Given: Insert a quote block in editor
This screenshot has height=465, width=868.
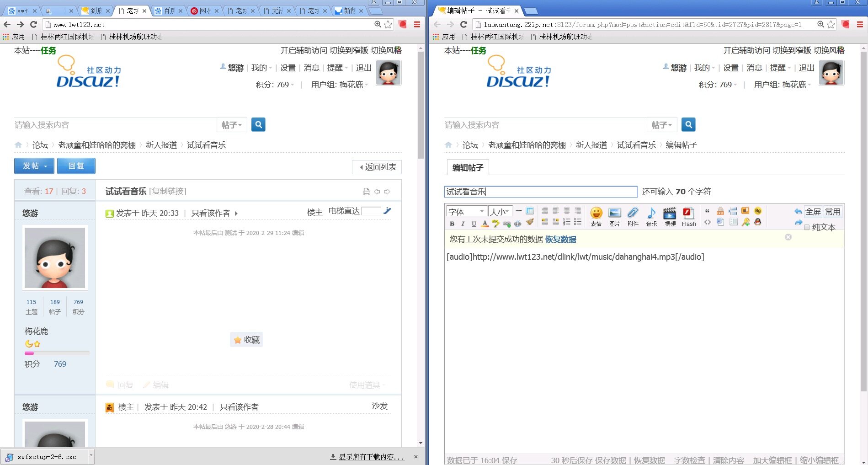Looking at the screenshot, I should tap(708, 211).
